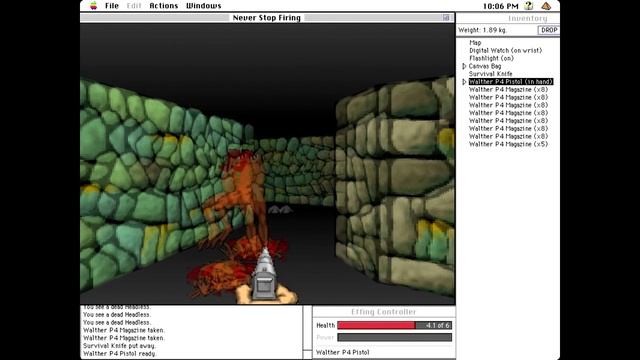The width and height of the screenshot is (640, 360).
Task: Expand the Walther P4 Pistol disclosure triangle
Action: coord(464,82)
